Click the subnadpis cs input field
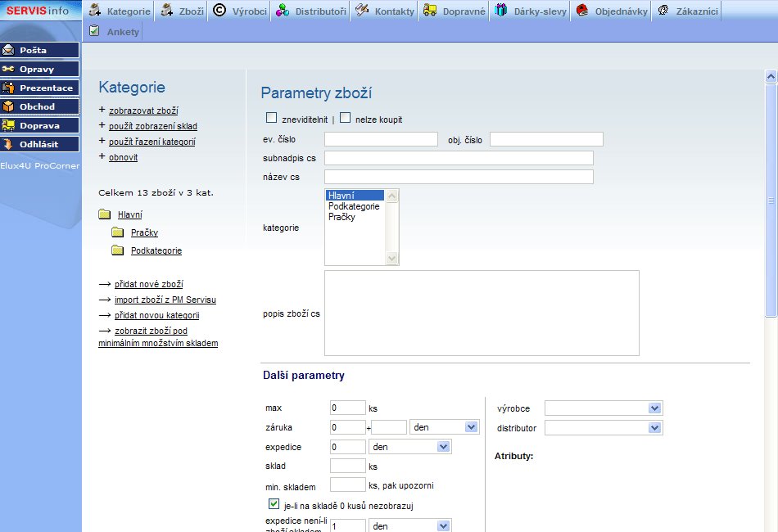Viewport: 778px width, 532px height. pos(459,158)
